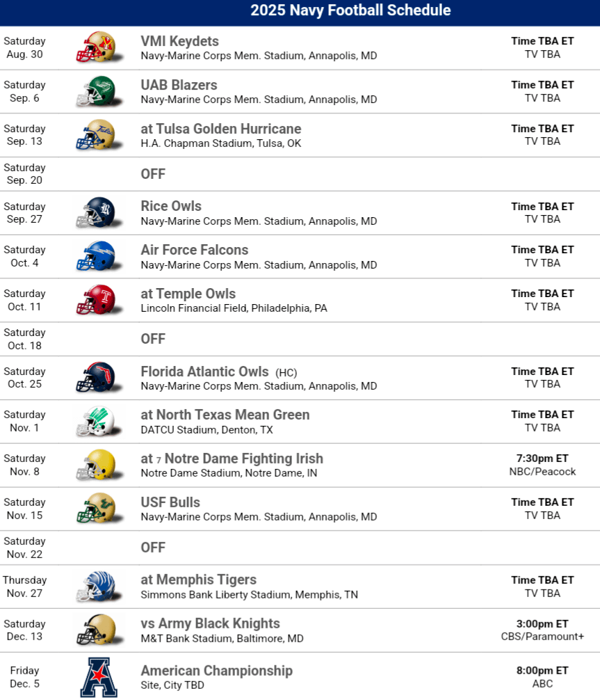
Task: Click the VMI Keydets helmet icon
Action: [96, 47]
